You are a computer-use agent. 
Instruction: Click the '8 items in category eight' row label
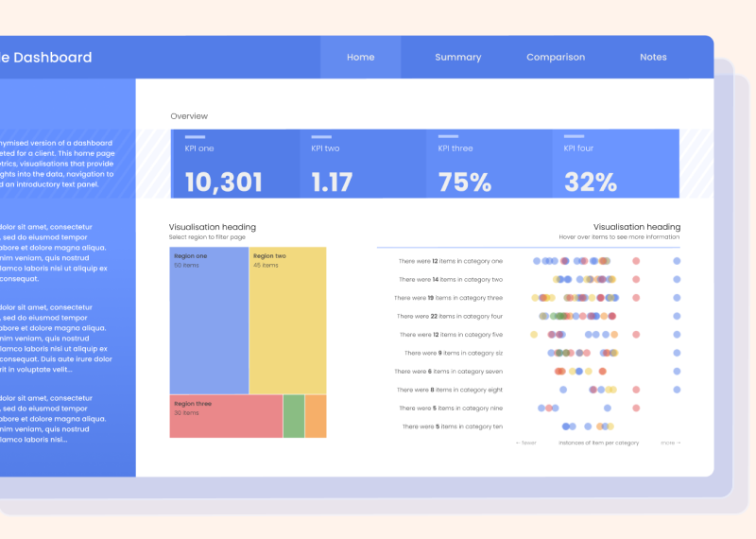click(x=450, y=390)
